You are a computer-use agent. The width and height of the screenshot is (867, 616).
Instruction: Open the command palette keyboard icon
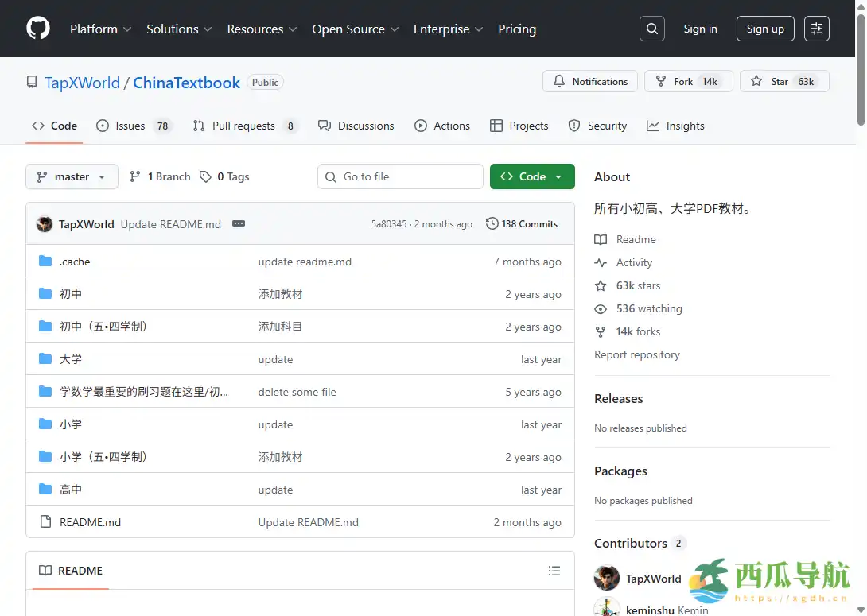817,29
